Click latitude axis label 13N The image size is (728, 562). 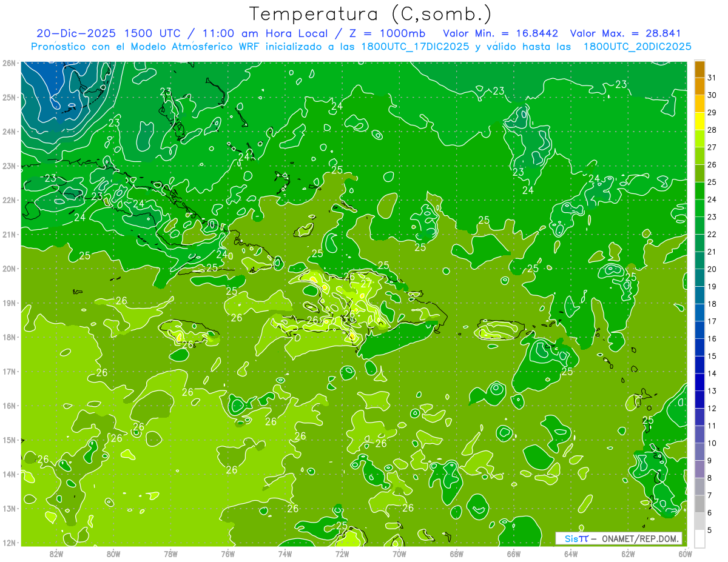tap(9, 508)
